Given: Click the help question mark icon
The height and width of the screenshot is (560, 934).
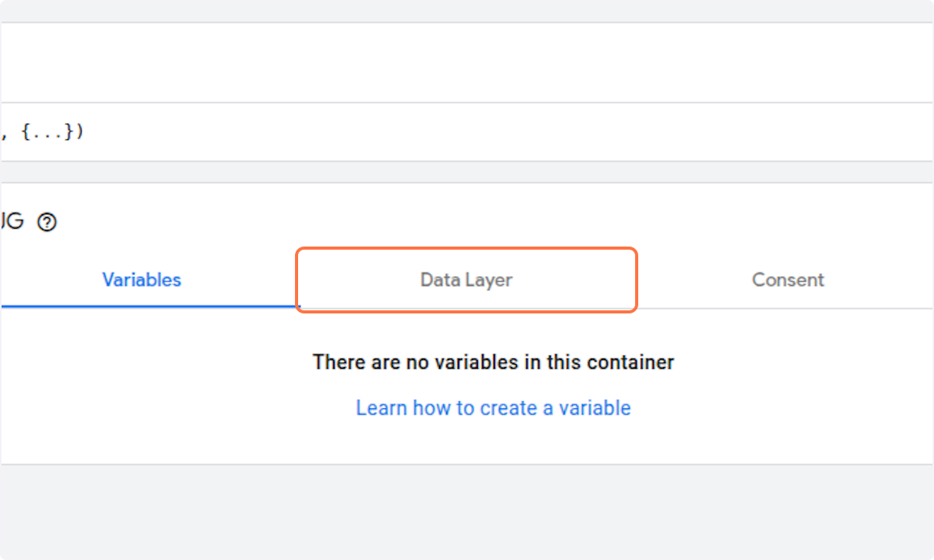Looking at the screenshot, I should (47, 222).
